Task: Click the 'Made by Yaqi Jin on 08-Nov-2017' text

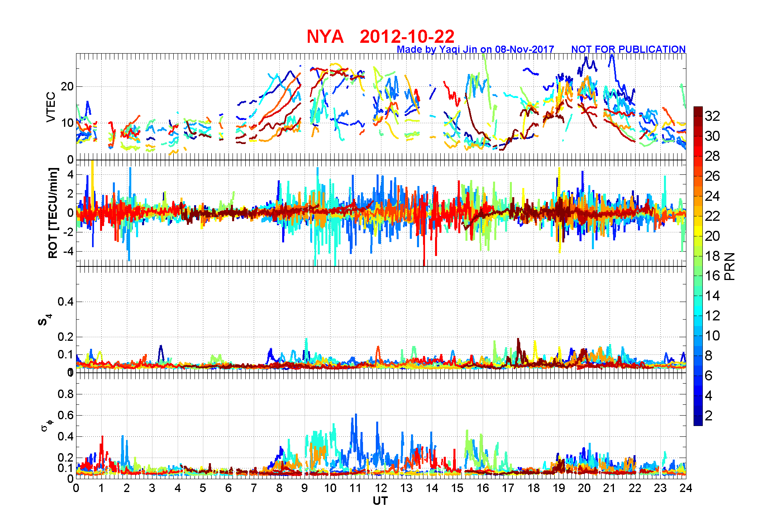Action: coord(475,49)
